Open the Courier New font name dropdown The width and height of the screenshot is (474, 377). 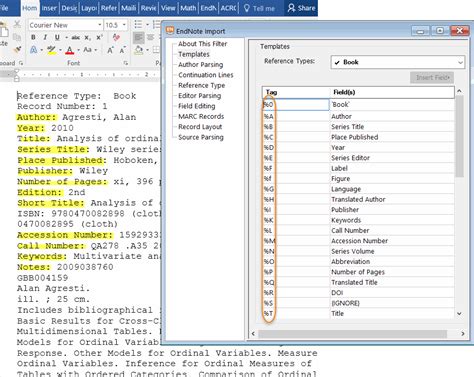pyautogui.click(x=100, y=25)
